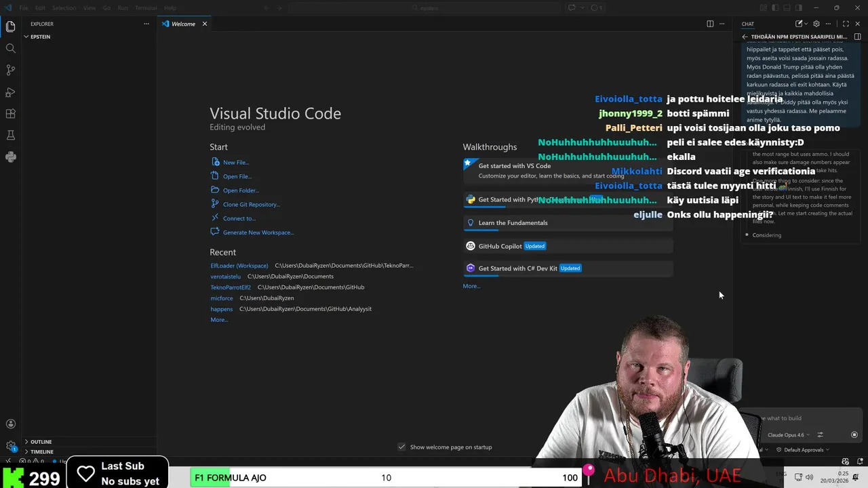Open the Extensions view
This screenshot has height=488, width=868.
click(x=11, y=113)
